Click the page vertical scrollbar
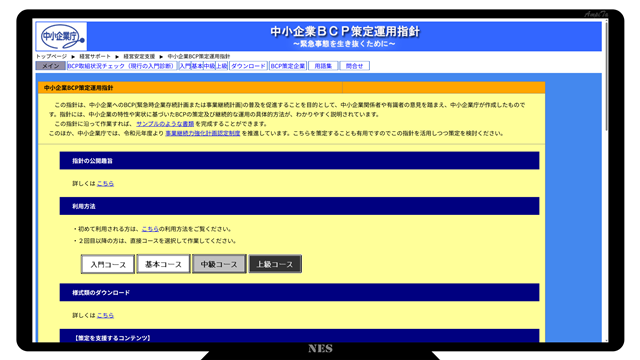This screenshot has height=360, width=640. (x=606, y=76)
